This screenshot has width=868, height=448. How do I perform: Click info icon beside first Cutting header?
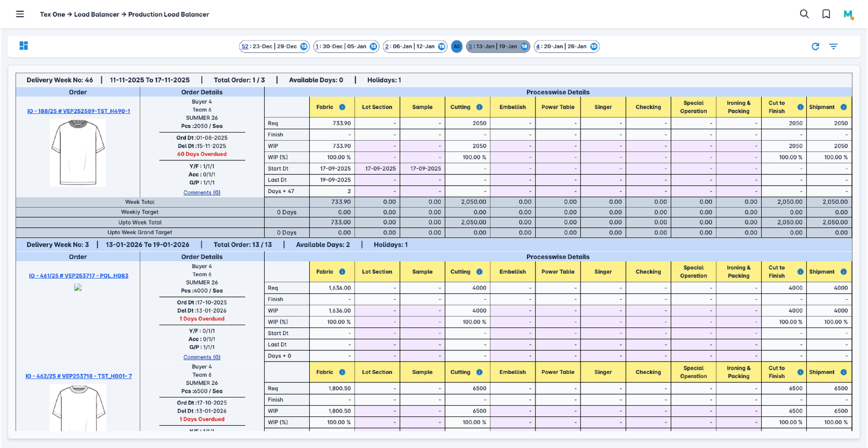(480, 107)
